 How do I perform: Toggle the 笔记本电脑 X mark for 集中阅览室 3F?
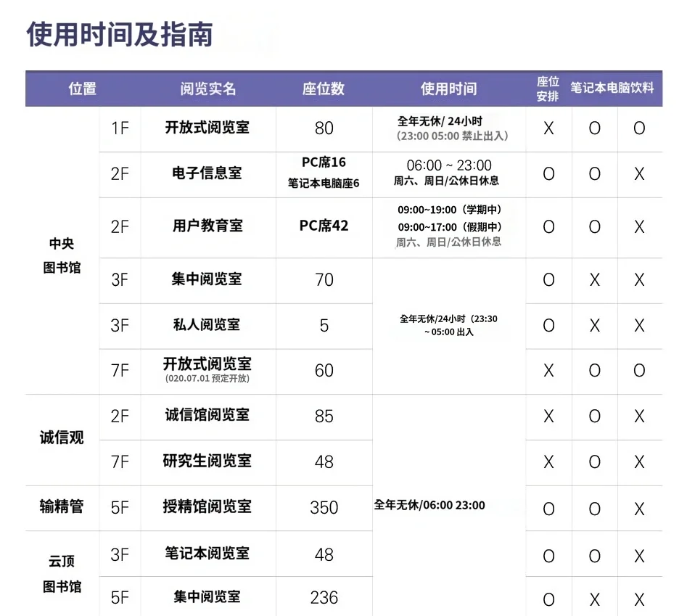pyautogui.click(x=594, y=281)
